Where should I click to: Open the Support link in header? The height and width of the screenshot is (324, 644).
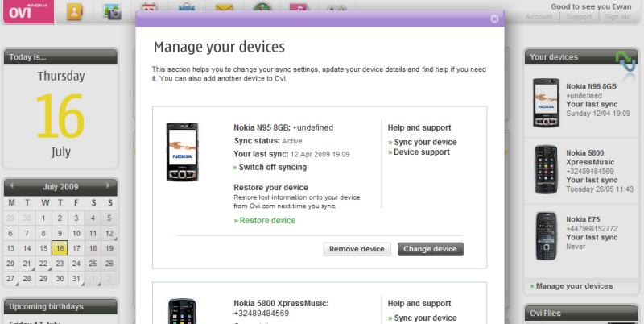coord(578,17)
